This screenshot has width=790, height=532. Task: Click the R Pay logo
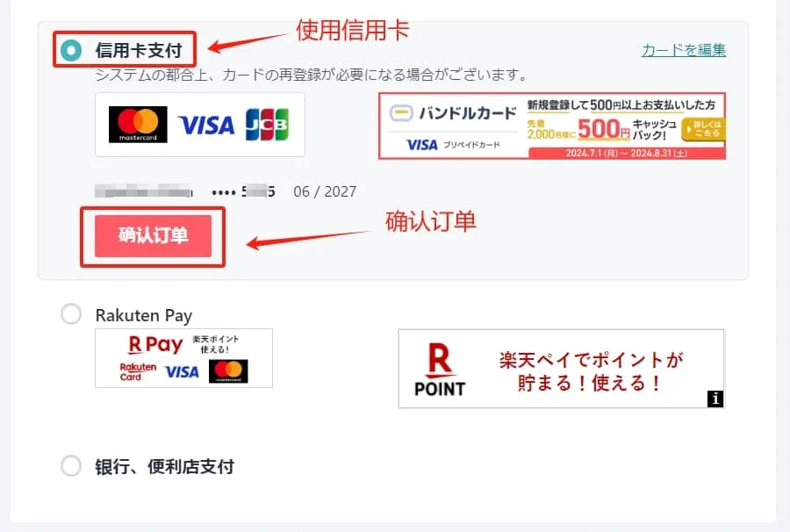point(155,345)
